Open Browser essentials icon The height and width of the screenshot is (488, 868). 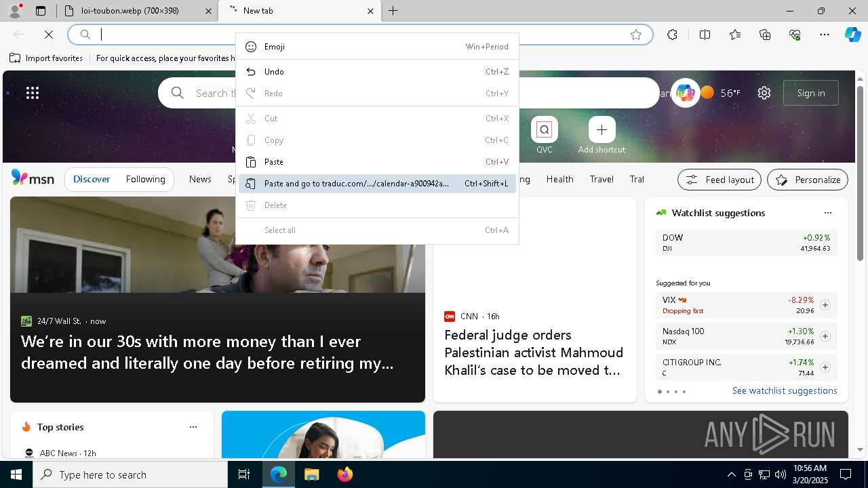(795, 35)
